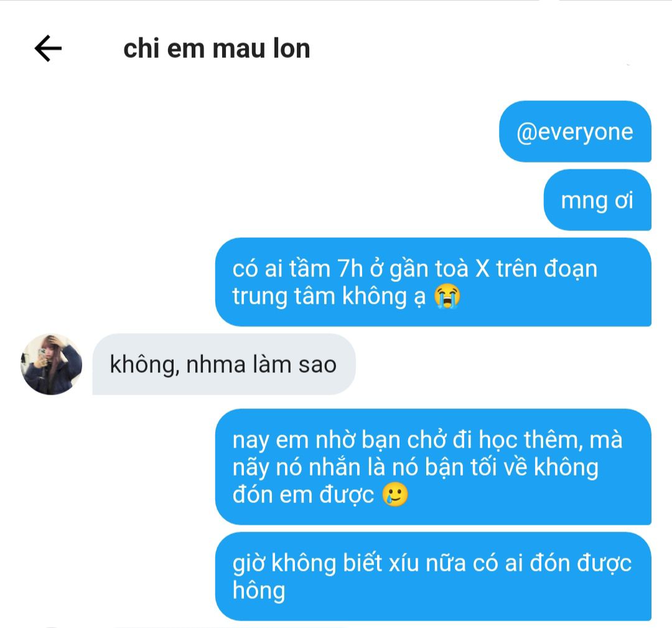Click the word 'hông' in the last message
The image size is (672, 628).
(x=259, y=590)
